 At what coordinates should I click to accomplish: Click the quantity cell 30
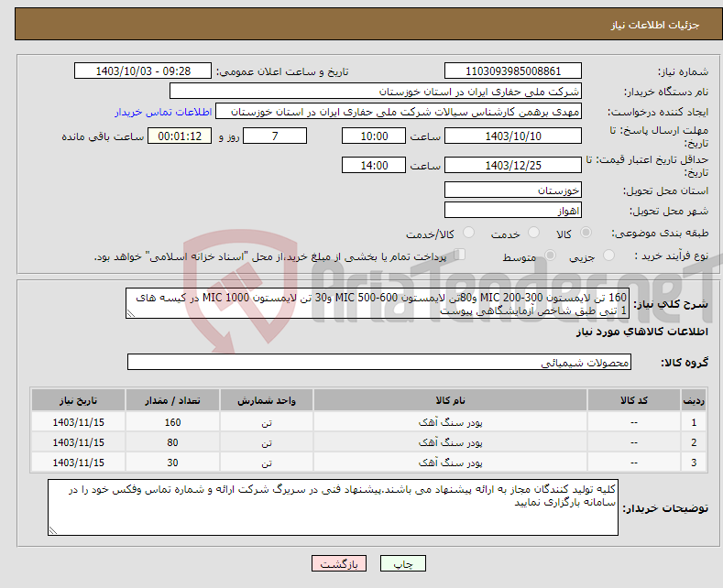pos(172,463)
